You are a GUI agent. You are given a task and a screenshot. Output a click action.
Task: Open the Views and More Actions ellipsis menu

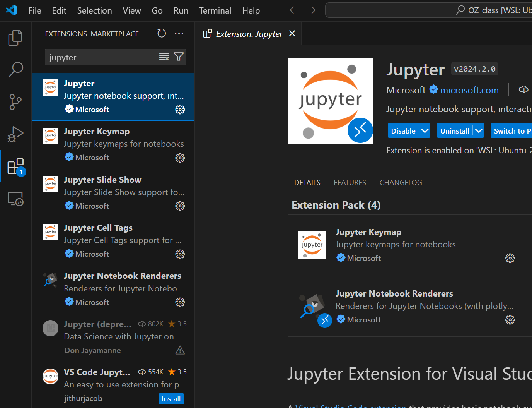pos(179,34)
